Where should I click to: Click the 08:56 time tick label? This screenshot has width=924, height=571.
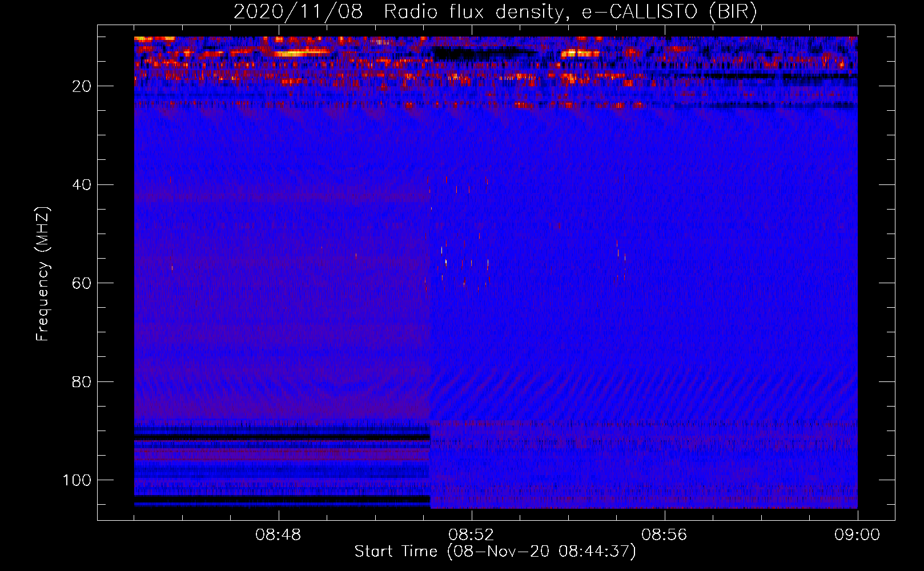coord(664,535)
